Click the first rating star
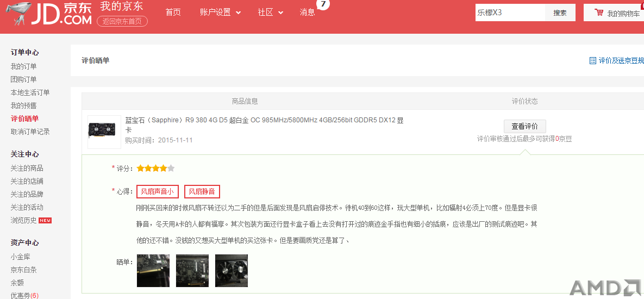This screenshot has width=644, height=299. coord(140,168)
